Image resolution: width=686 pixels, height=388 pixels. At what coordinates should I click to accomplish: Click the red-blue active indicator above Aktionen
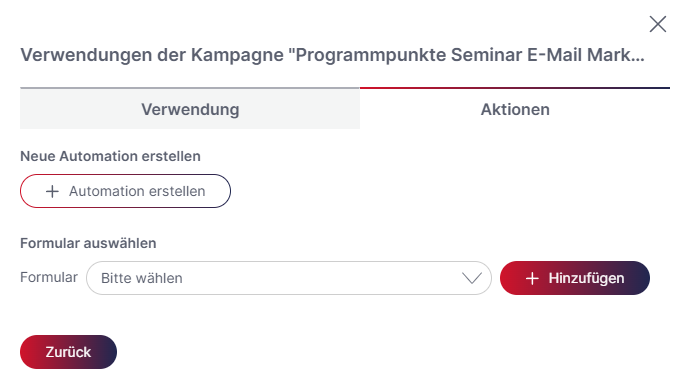coord(515,88)
